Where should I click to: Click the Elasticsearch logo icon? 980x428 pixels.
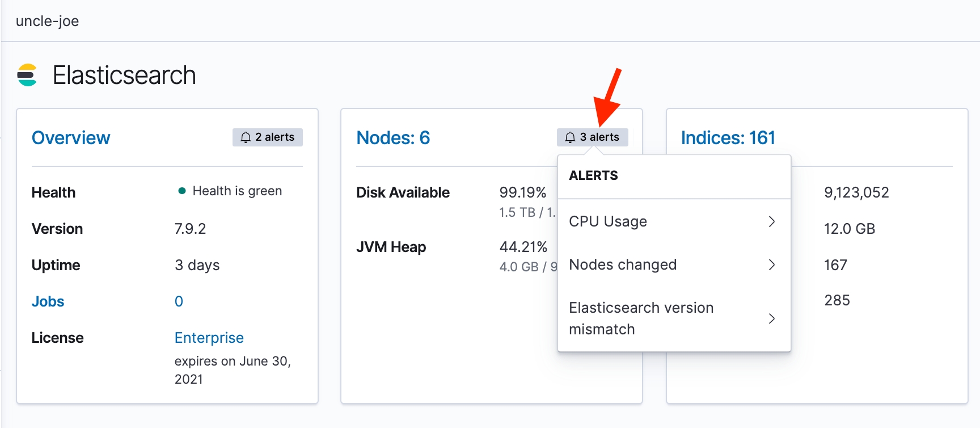pyautogui.click(x=27, y=75)
